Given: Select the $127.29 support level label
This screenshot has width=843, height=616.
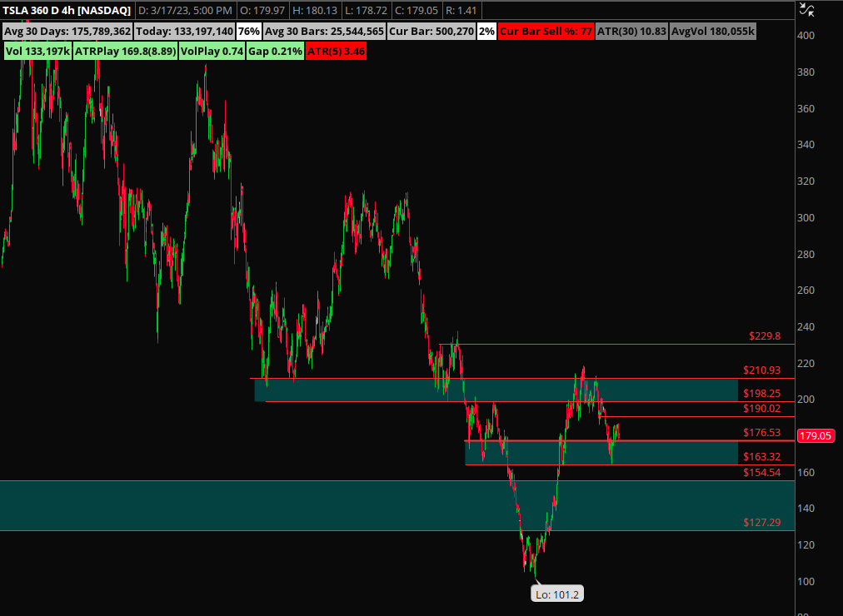Looking at the screenshot, I should pyautogui.click(x=761, y=523).
